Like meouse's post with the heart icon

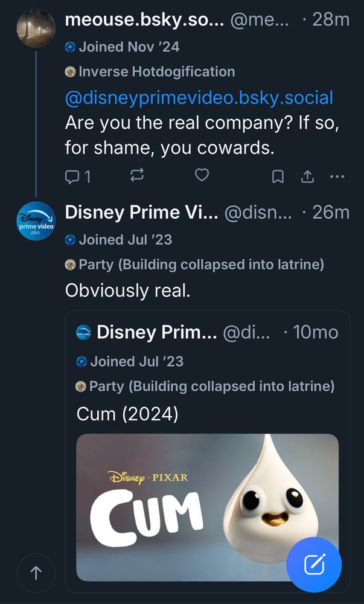pos(202,176)
